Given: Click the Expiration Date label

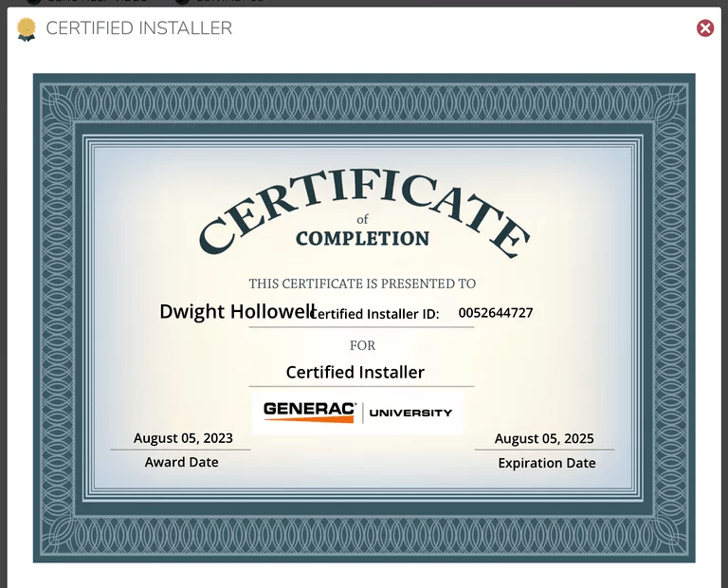Looking at the screenshot, I should pos(547,463).
